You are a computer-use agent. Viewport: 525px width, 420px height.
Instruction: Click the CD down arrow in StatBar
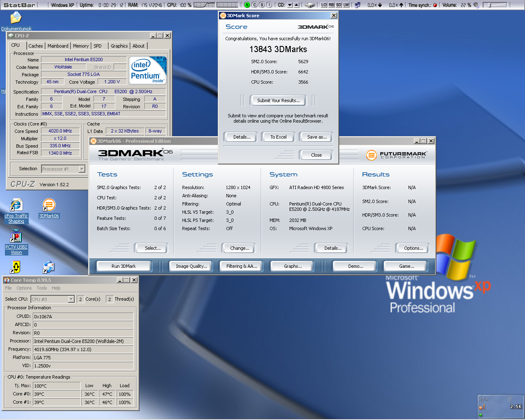point(290,5)
